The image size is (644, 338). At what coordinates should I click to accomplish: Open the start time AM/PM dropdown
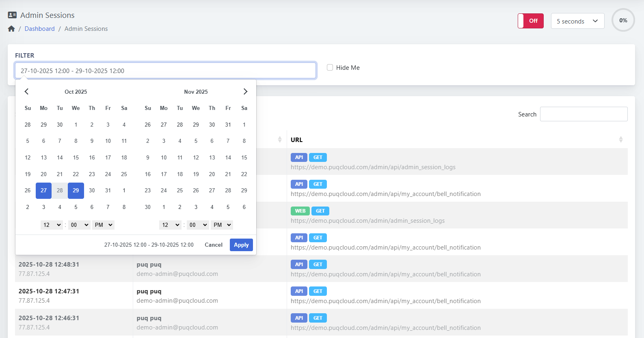pos(104,225)
